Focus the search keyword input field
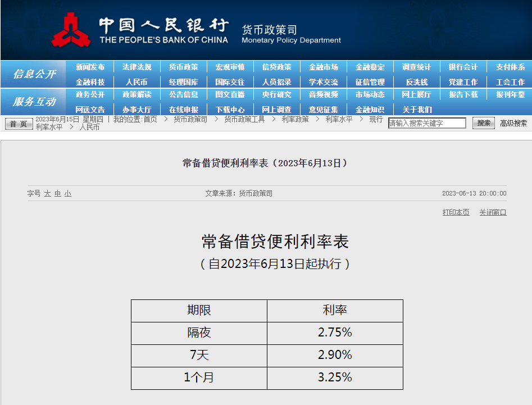 [x=427, y=123]
